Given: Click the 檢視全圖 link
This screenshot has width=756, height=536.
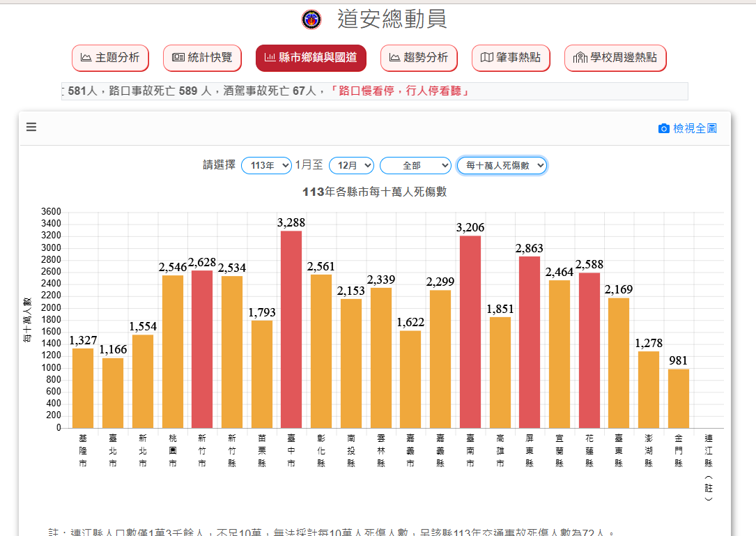Looking at the screenshot, I should 694,129.
